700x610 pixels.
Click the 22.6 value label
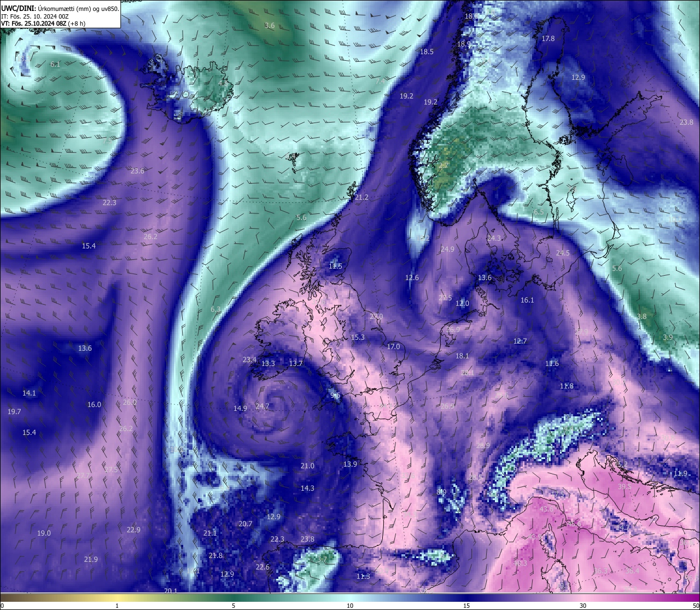(x=262, y=567)
